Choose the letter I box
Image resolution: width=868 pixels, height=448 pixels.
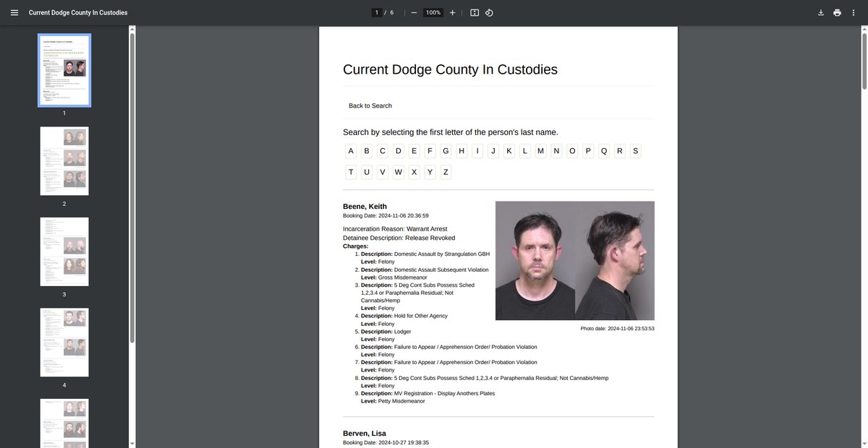(477, 151)
